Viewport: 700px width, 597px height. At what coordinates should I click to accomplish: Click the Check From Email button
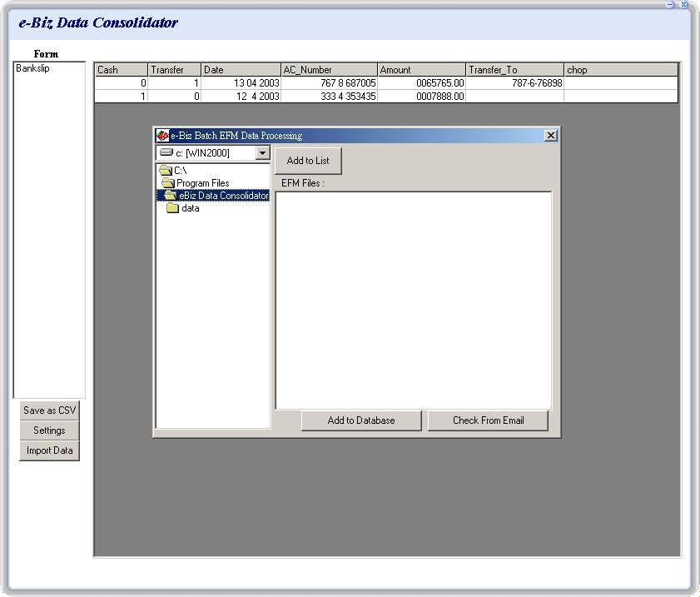pyautogui.click(x=488, y=420)
